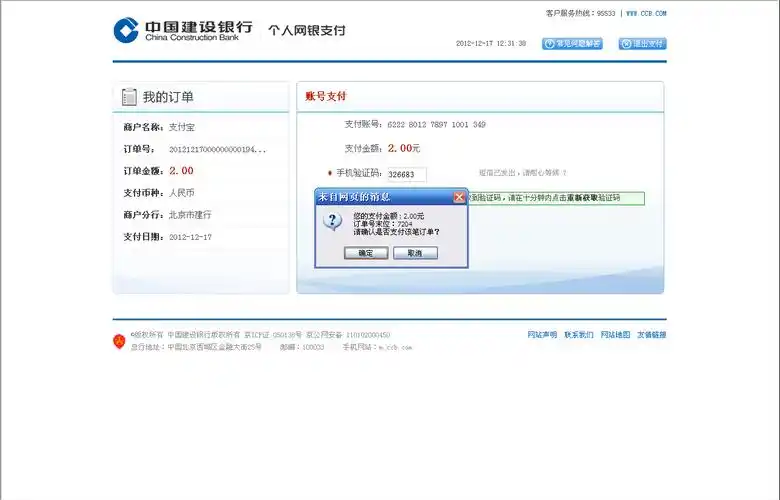
Task: Open the 常见问题解答 FAQ button
Action: [572, 44]
